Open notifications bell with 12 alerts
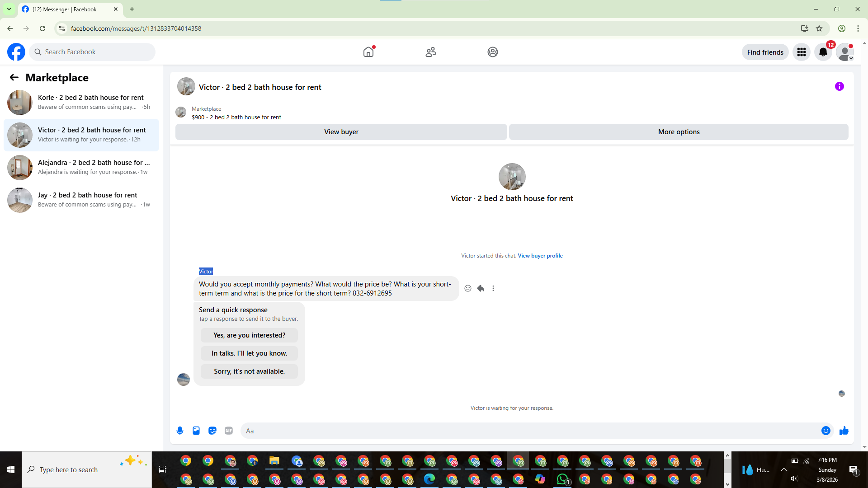The width and height of the screenshot is (868, 488). 823,52
